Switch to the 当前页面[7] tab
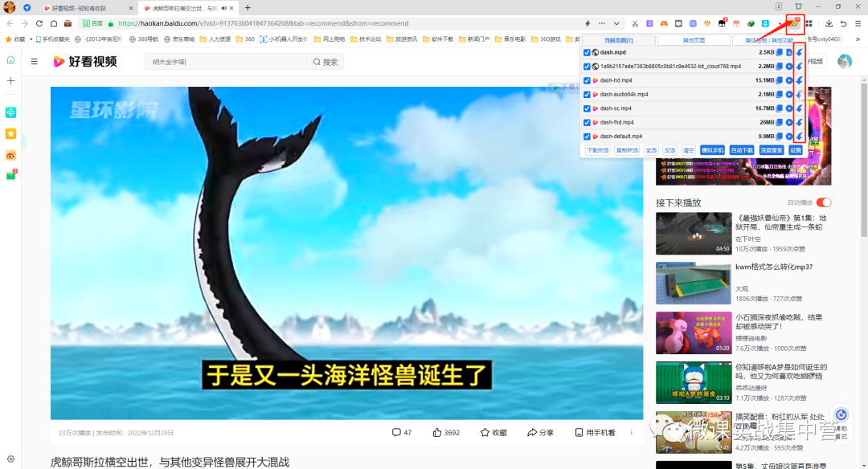 618,40
